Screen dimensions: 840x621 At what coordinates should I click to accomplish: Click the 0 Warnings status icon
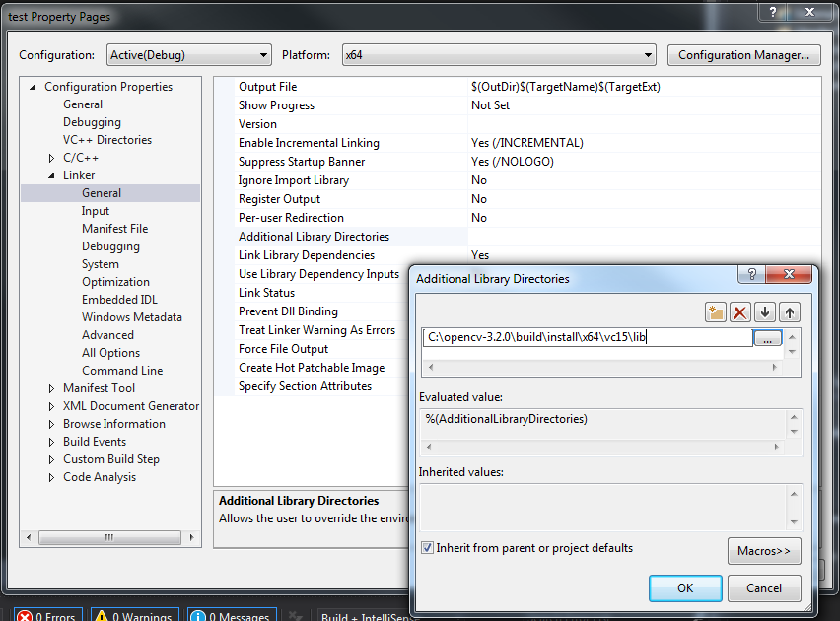tap(100, 614)
